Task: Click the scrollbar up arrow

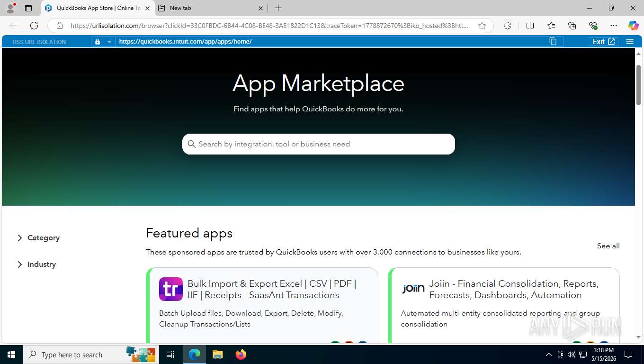Action: 638,53
